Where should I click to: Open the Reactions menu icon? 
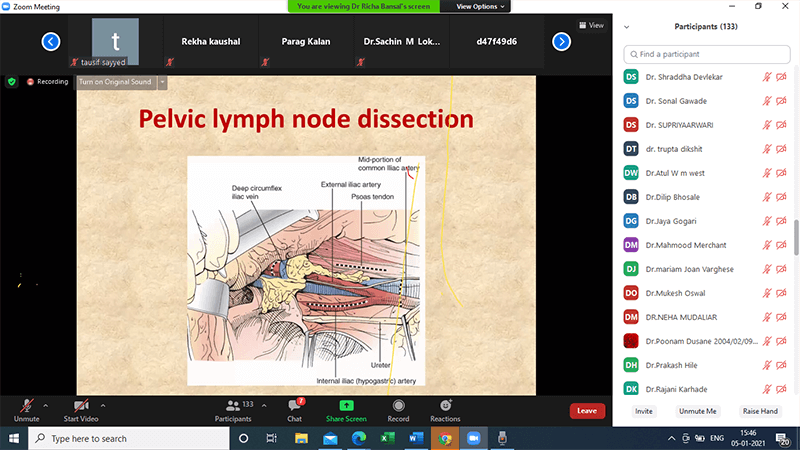point(445,406)
